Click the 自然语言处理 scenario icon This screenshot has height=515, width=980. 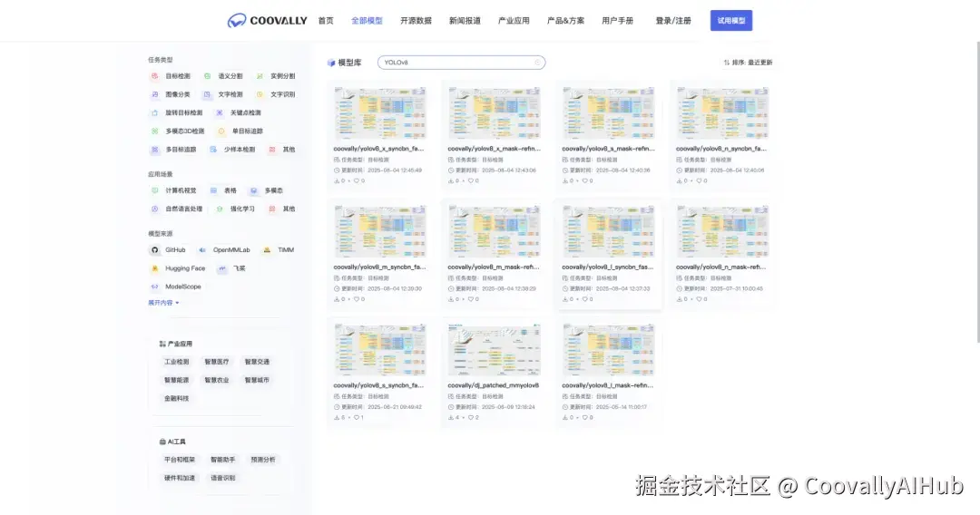[154, 209]
